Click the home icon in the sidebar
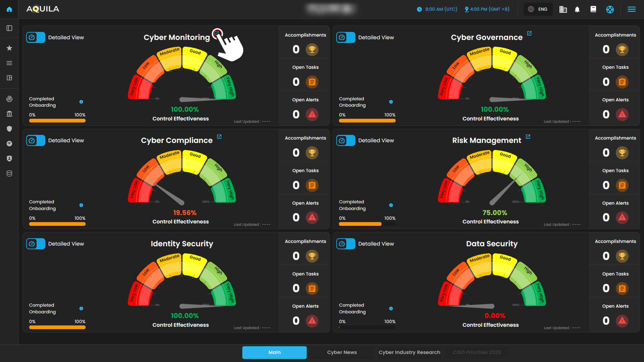The width and height of the screenshot is (644, 362). (9, 9)
